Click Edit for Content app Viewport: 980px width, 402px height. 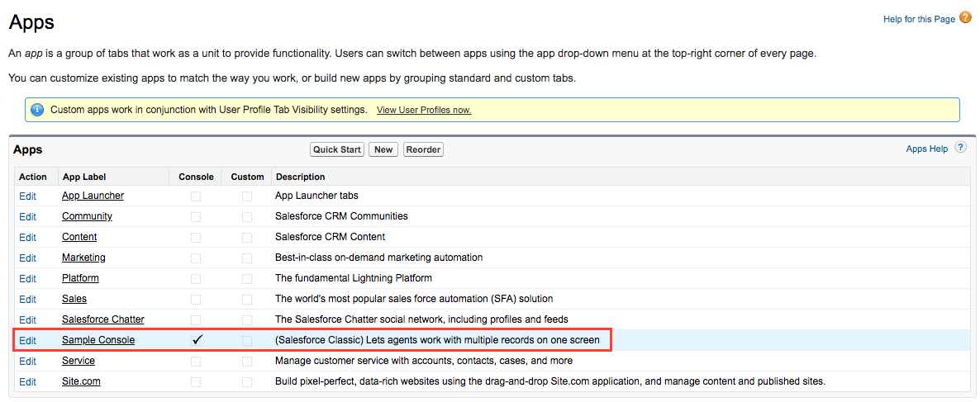pyautogui.click(x=27, y=237)
